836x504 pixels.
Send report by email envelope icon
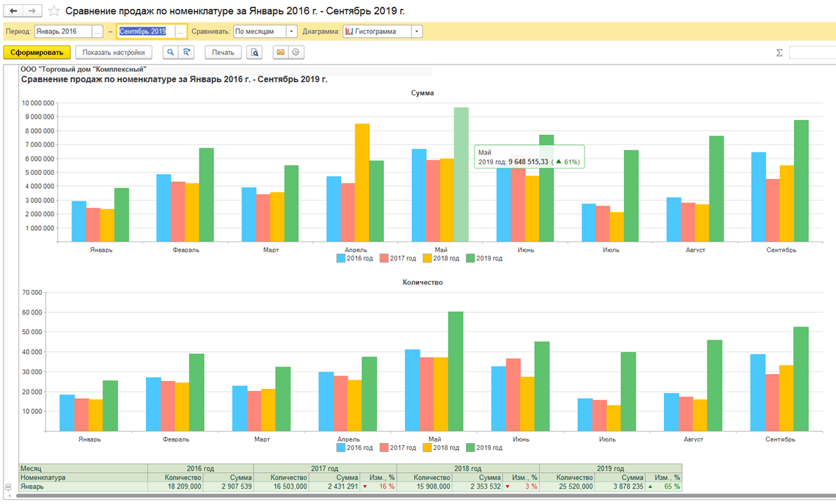tap(280, 53)
